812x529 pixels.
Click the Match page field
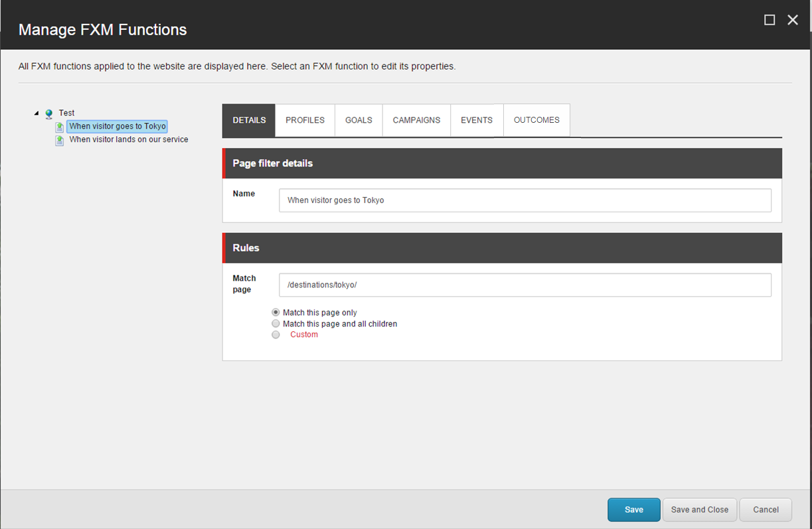(x=525, y=285)
